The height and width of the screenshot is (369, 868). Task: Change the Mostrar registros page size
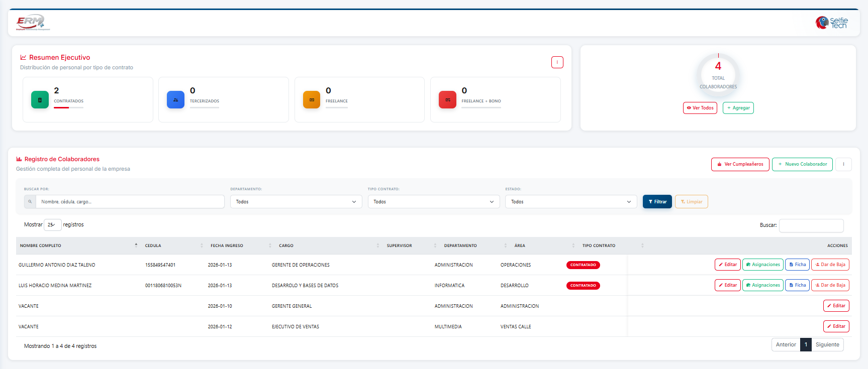tap(52, 225)
